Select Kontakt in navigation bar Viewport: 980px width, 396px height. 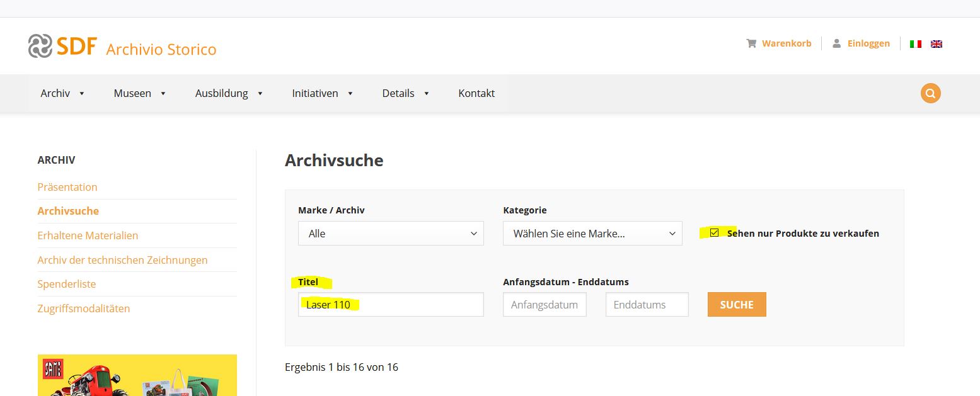(476, 93)
